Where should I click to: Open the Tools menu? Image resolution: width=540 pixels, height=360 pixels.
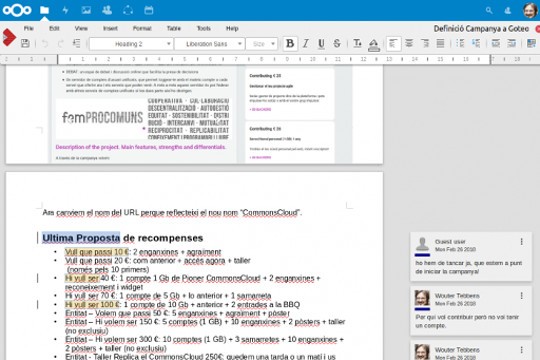point(204,28)
